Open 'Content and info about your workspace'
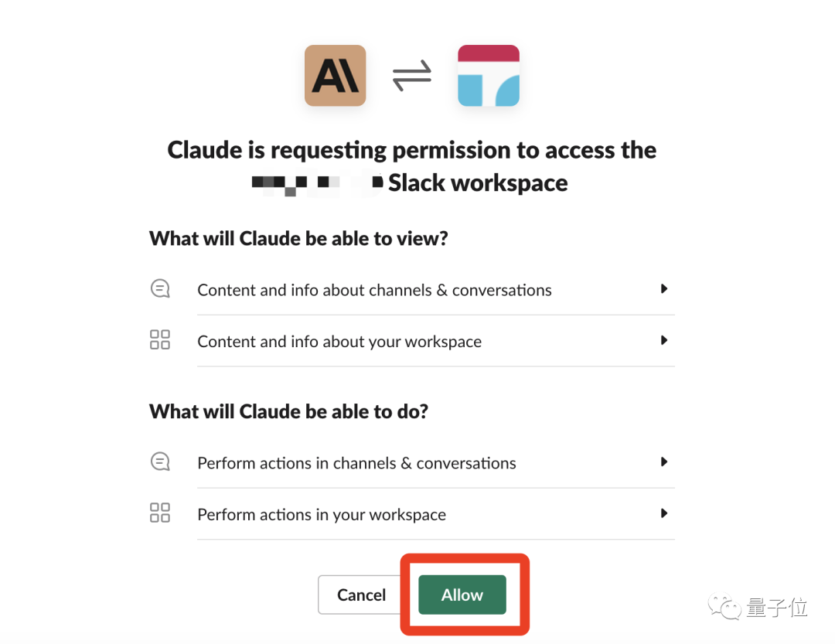Image resolution: width=835 pixels, height=644 pixels. click(339, 342)
